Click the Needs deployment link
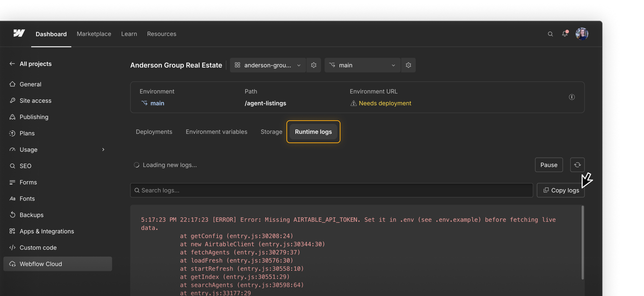Viewport: 644px width, 296px height. [385, 103]
